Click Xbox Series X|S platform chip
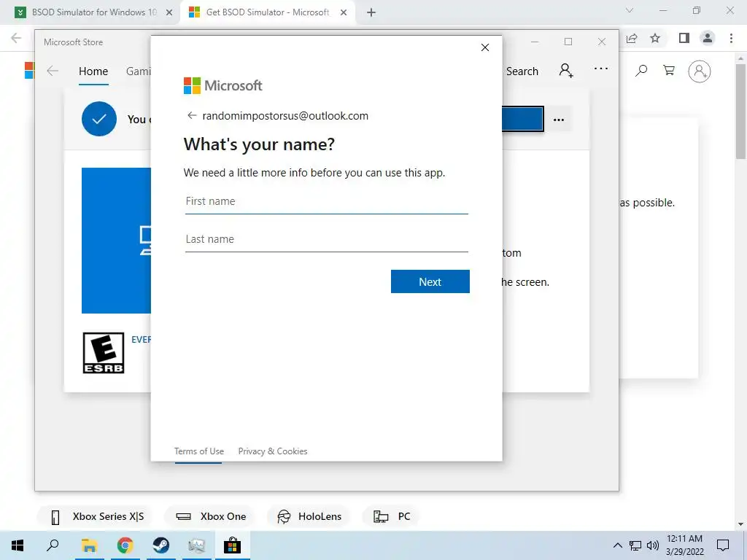Image resolution: width=747 pixels, height=560 pixels. tap(94, 517)
